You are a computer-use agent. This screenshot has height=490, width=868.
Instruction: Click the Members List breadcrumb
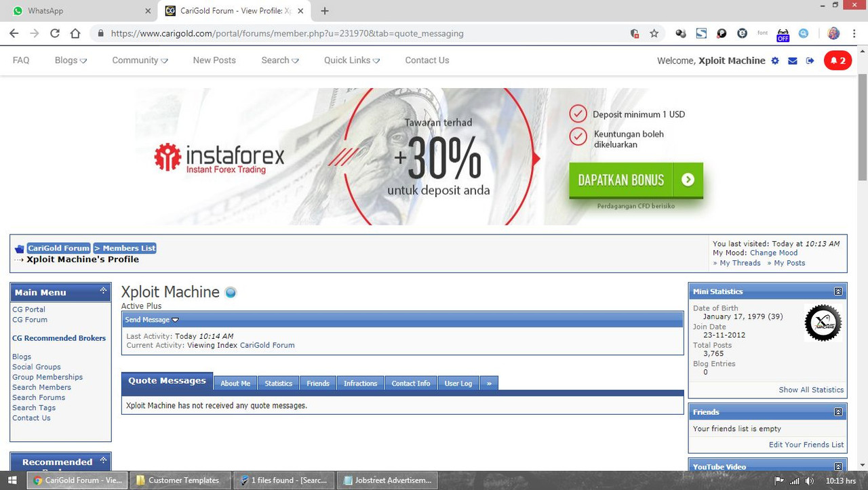tap(125, 248)
